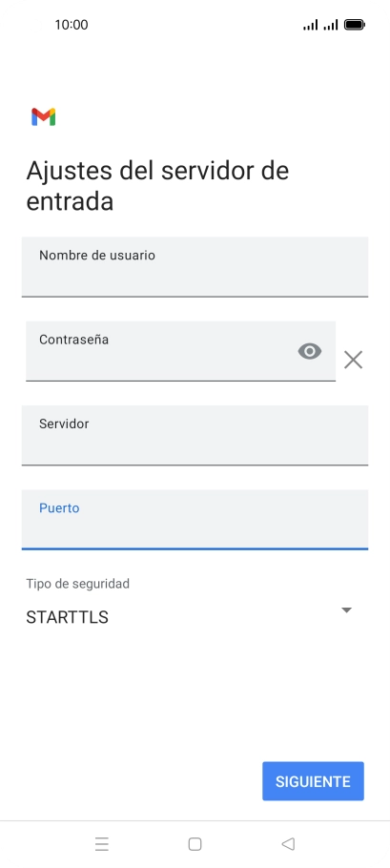Select the Puerto input field

tap(195, 519)
